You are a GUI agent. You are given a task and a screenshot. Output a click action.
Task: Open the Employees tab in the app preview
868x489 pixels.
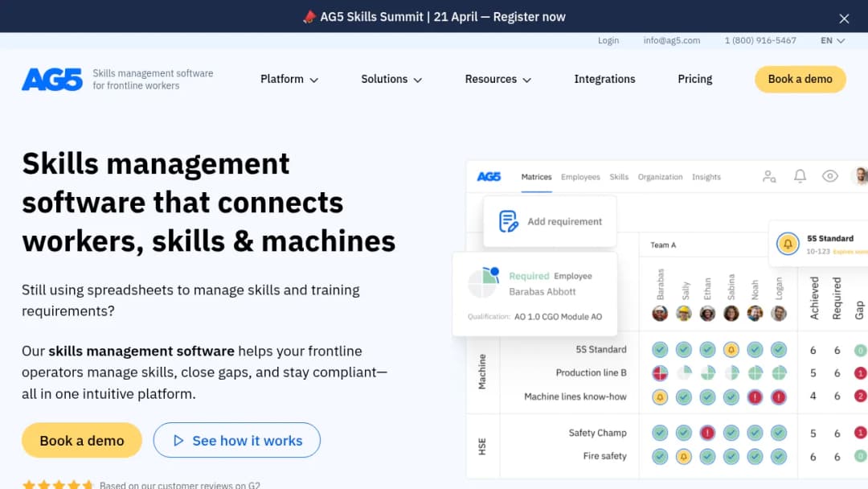point(580,177)
